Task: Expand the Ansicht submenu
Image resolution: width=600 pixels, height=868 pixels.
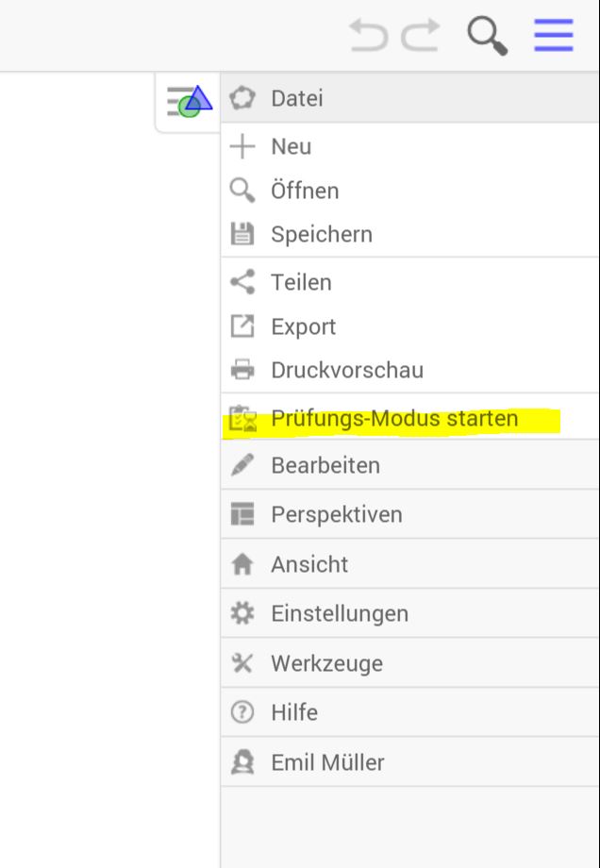Action: coord(308,564)
